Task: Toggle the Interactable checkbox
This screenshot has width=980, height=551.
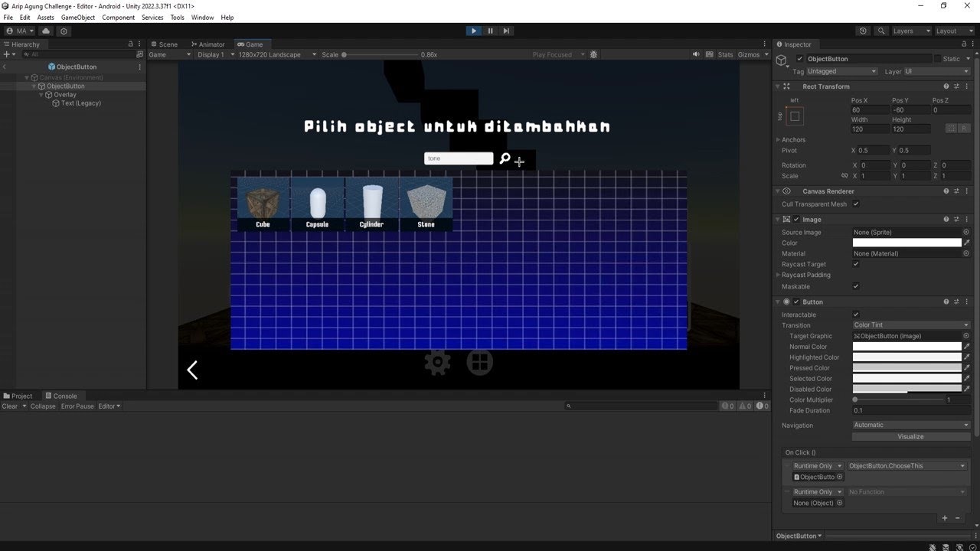Action: click(x=856, y=315)
